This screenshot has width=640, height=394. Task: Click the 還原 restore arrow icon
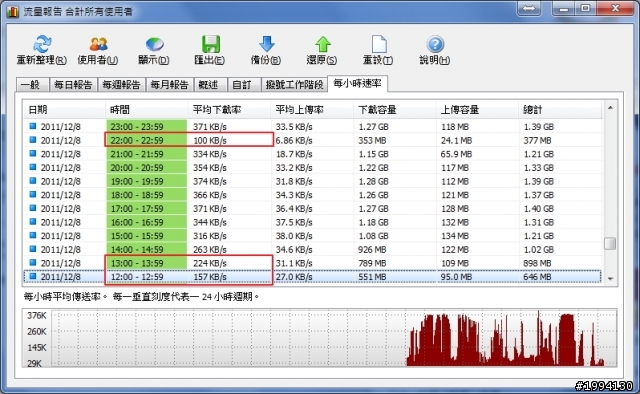(x=322, y=44)
